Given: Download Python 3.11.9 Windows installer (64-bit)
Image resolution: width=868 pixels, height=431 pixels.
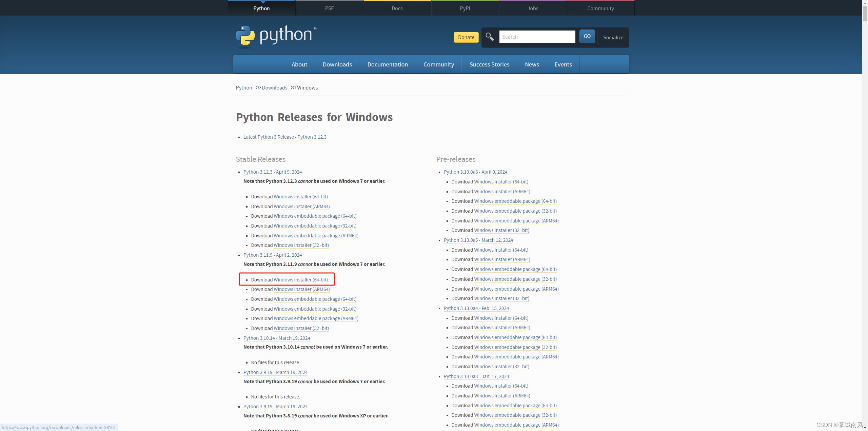Looking at the screenshot, I should pos(300,280).
